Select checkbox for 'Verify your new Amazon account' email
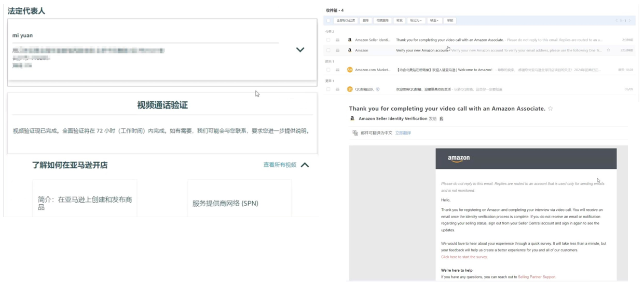Screen dimensions: 644x293 pos(328,50)
